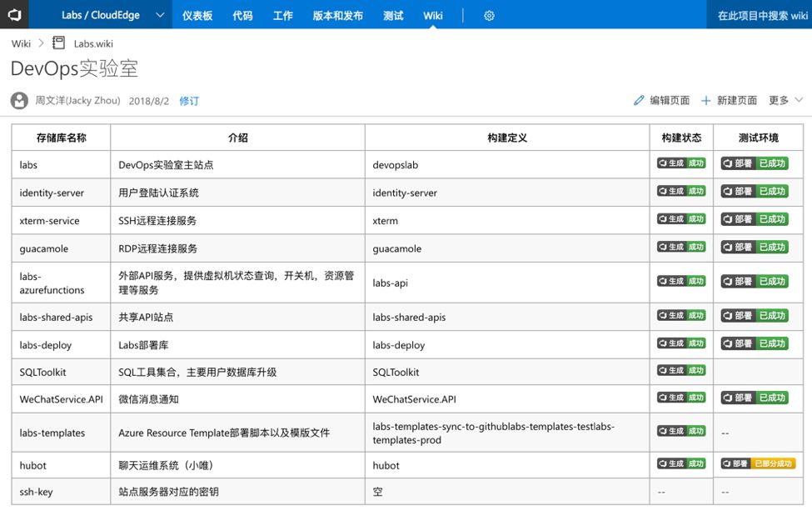
Task: Click Labs / CloudEdge project title
Action: click(101, 15)
